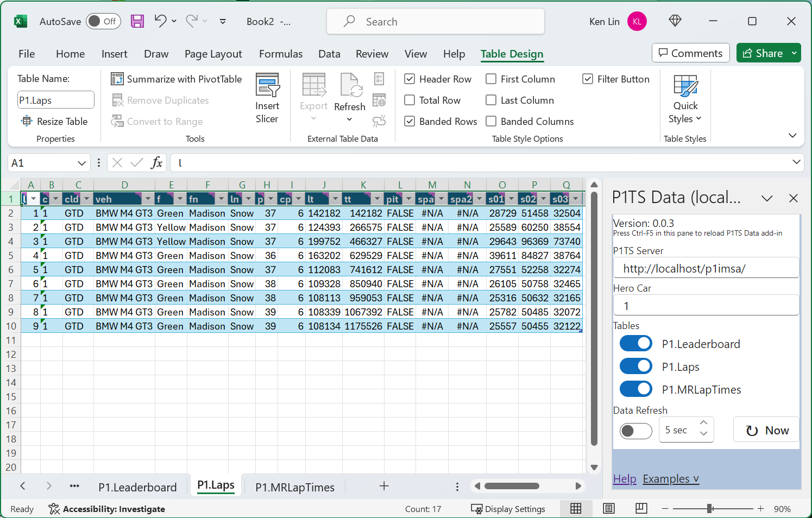
Task: Toggle the P1.MRLapTimes table switch
Action: (636, 389)
